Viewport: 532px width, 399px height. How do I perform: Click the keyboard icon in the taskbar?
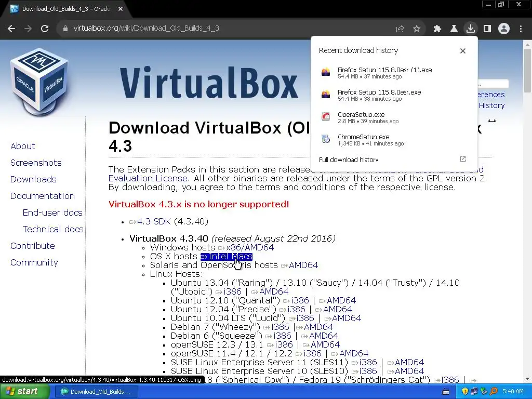[446, 392]
